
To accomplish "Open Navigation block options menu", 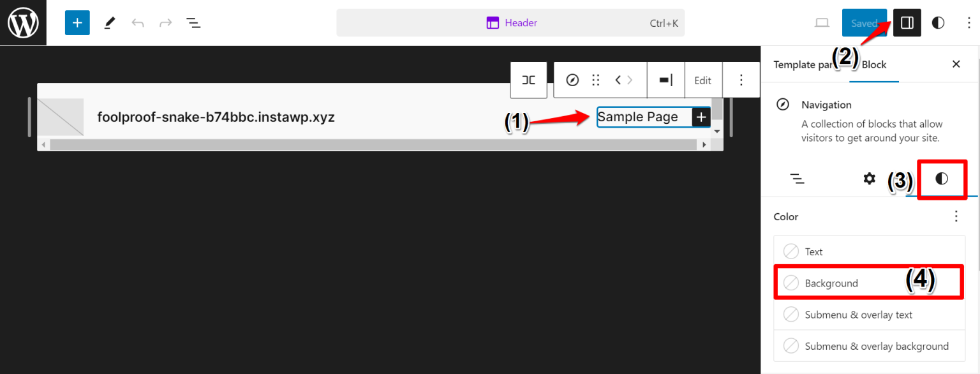I will (x=741, y=80).
